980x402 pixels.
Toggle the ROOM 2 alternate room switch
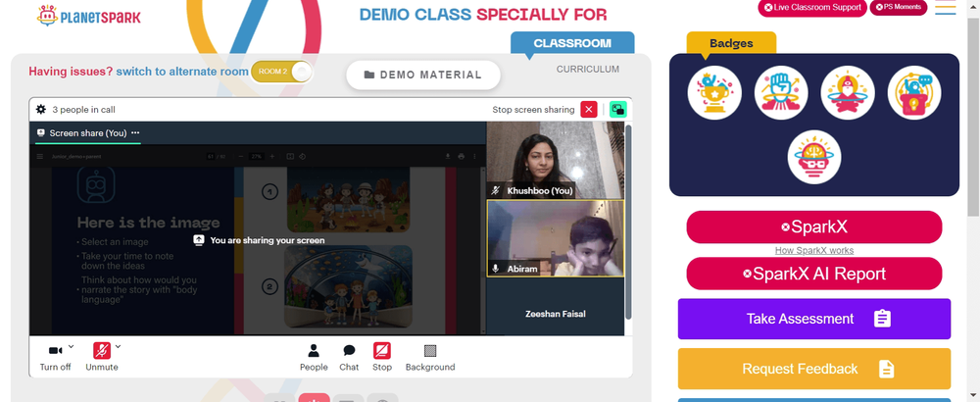coord(282,72)
